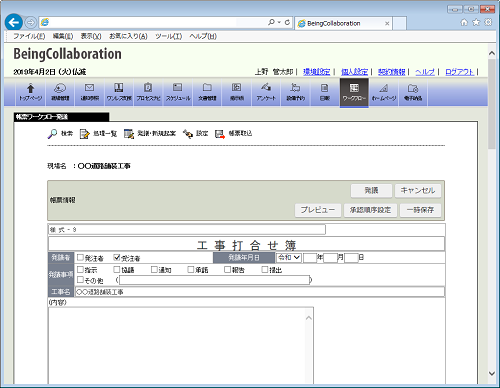Click the プレビュー button
This screenshot has width=500, height=388.
coord(318,210)
